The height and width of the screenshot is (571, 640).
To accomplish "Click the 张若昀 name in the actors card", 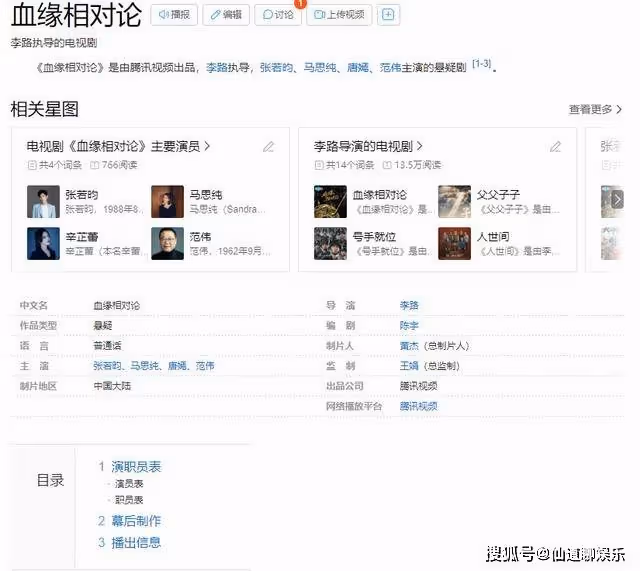I will (82, 195).
